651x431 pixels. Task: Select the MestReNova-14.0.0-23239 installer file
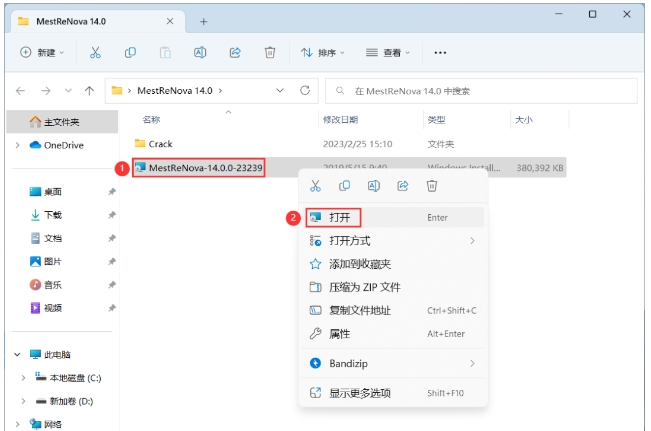click(x=199, y=168)
